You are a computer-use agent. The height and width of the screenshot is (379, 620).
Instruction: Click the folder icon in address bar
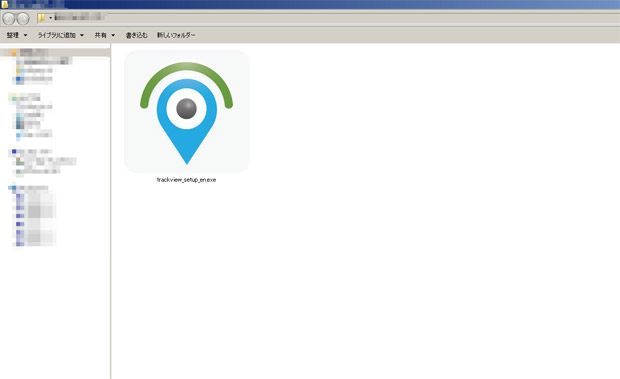[x=41, y=18]
